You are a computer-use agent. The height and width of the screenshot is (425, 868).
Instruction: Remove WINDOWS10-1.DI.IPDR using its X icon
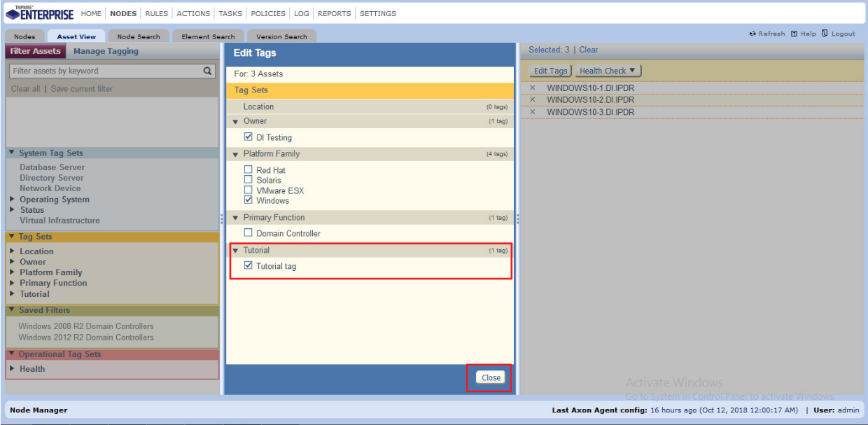(x=533, y=88)
